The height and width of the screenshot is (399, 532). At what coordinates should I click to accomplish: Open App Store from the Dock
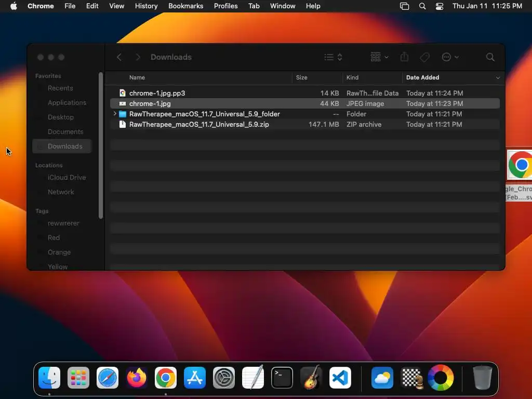tap(195, 378)
